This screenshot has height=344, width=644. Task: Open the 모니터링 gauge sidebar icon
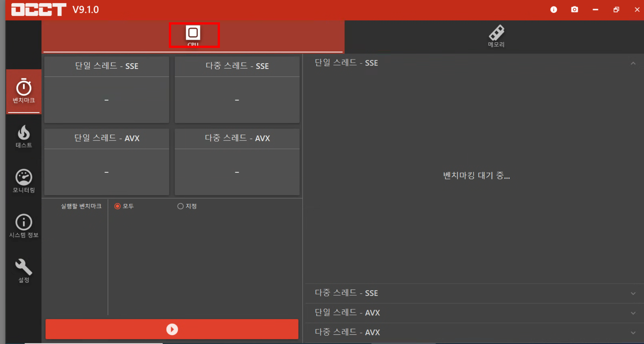pyautogui.click(x=24, y=181)
